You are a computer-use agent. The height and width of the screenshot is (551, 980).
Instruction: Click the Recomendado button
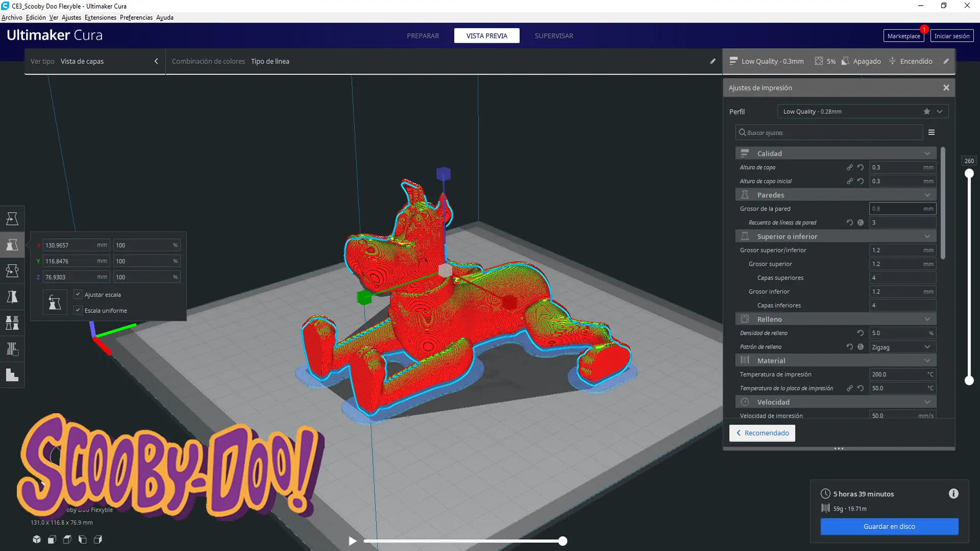pos(762,433)
